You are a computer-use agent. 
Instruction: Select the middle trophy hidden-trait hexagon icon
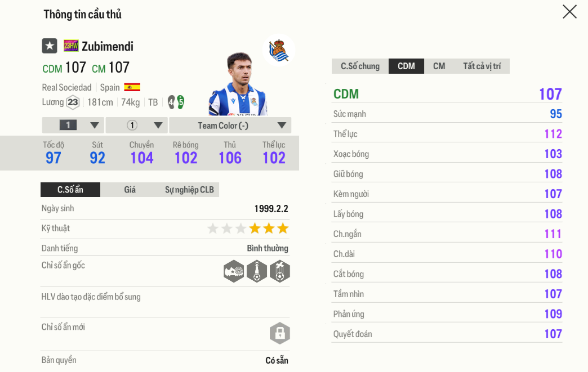pyautogui.click(x=257, y=271)
